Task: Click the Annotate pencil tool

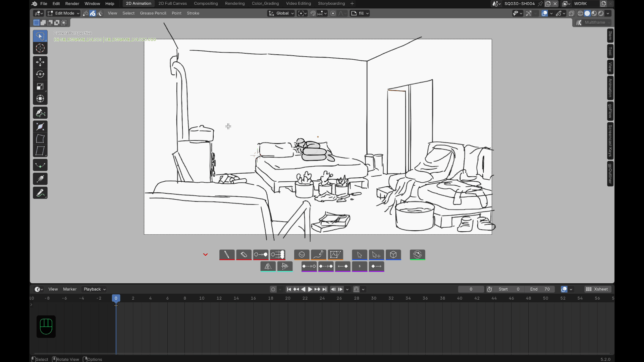Action: coord(40,193)
